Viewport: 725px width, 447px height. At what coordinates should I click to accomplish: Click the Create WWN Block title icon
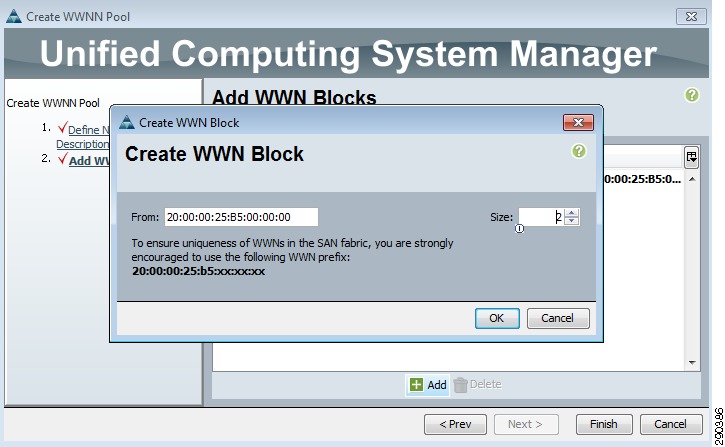click(x=127, y=122)
